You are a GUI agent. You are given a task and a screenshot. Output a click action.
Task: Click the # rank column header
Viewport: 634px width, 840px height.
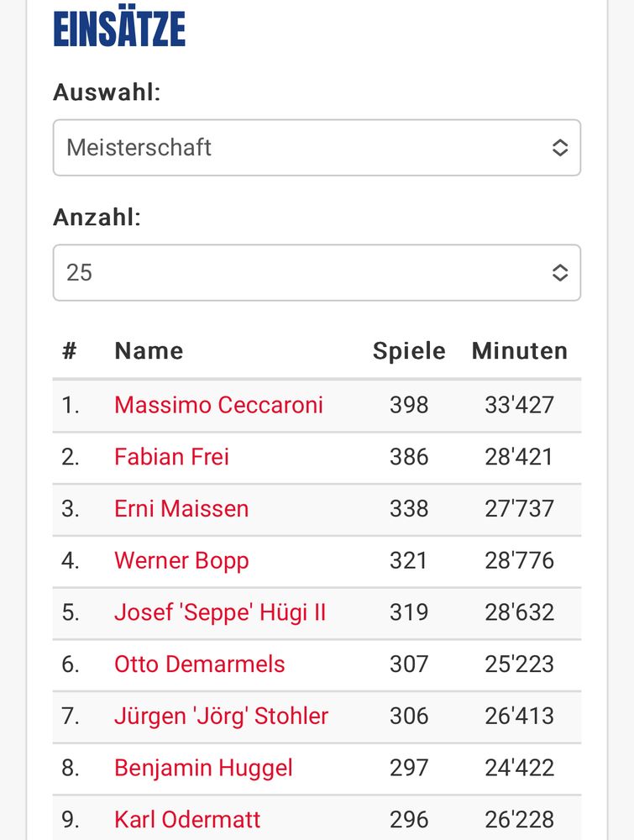click(70, 351)
